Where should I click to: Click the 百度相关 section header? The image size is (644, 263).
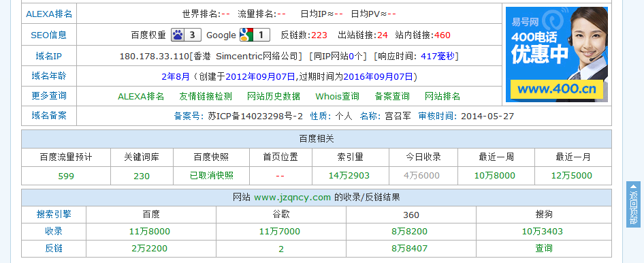(317, 139)
